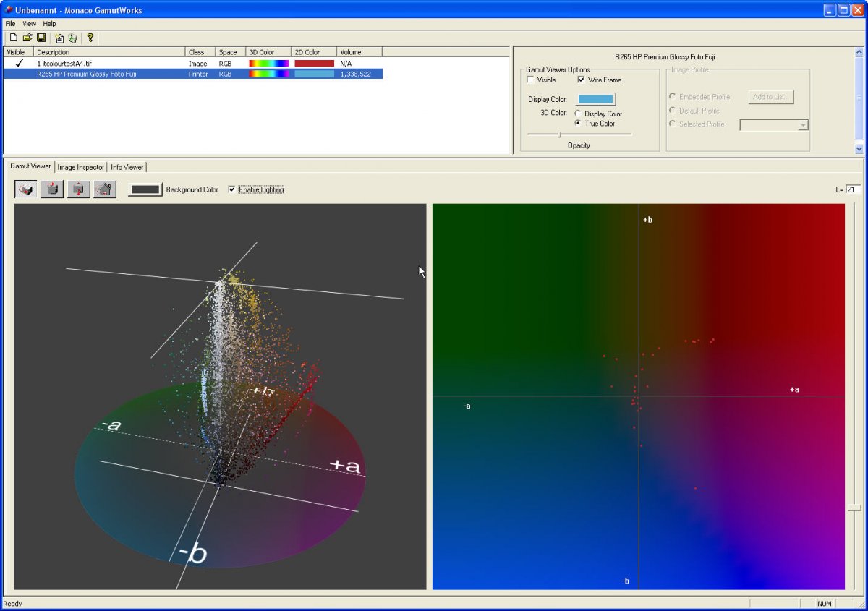Screen dimensions: 868x611
Task: Click the New document toolbar icon
Action: point(13,38)
